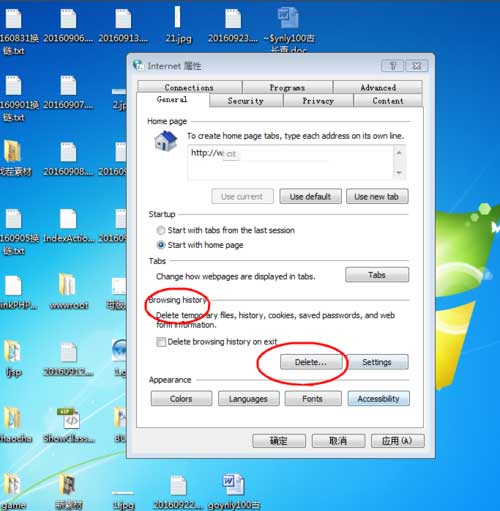
Task: Click the blue house home page icon
Action: click(x=166, y=141)
